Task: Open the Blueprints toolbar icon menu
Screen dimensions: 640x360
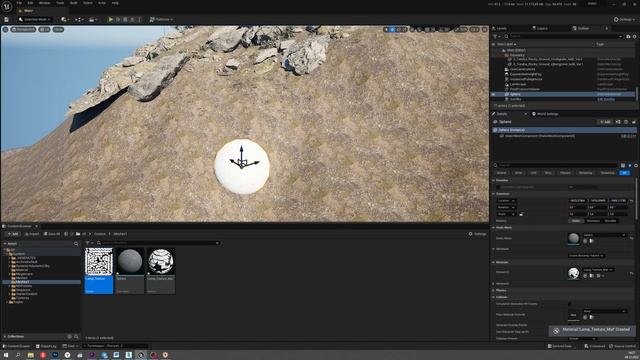Action: click(78, 19)
